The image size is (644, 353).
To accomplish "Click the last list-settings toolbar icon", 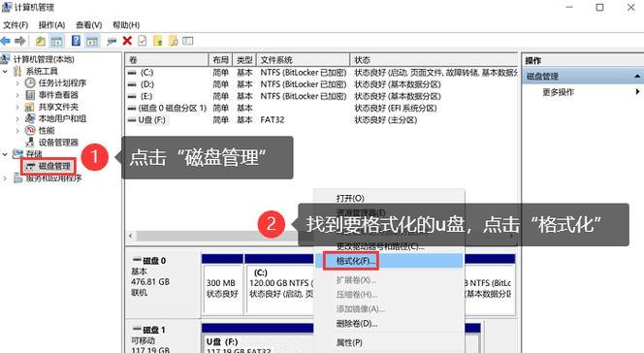I will pos(188,41).
